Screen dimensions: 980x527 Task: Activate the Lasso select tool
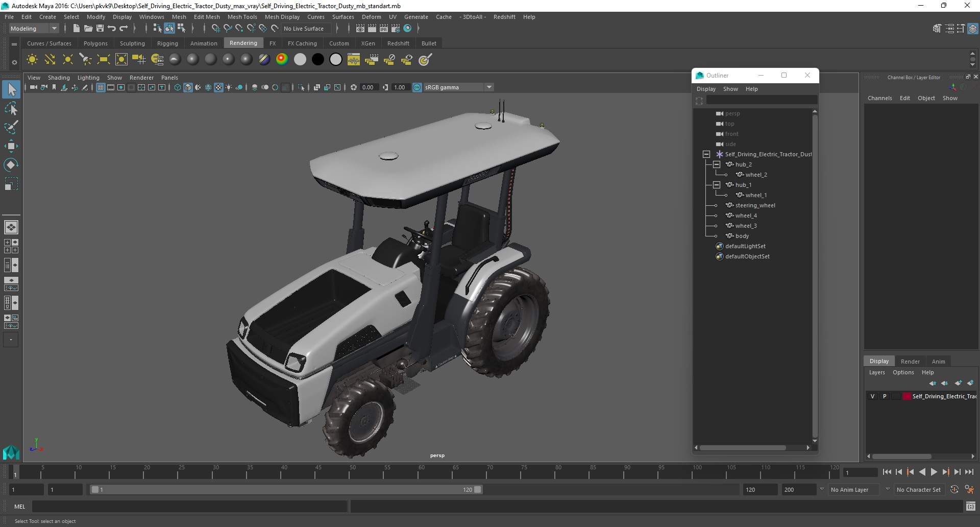(11, 108)
